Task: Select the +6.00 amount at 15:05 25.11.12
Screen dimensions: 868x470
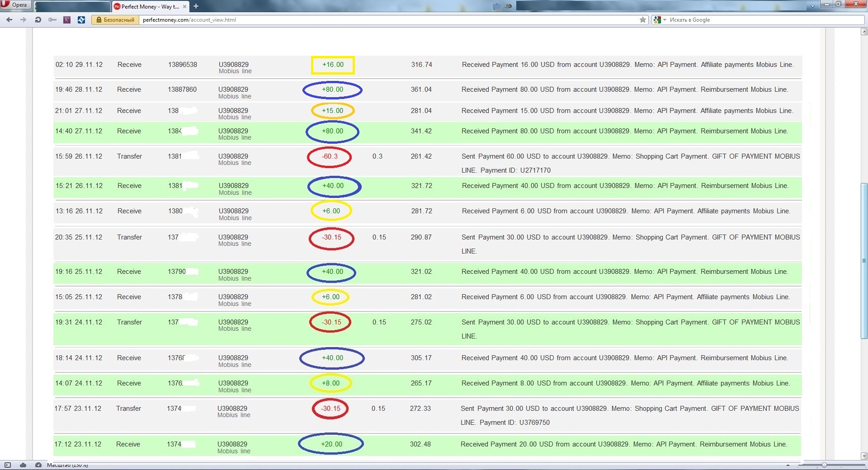Action: point(330,297)
